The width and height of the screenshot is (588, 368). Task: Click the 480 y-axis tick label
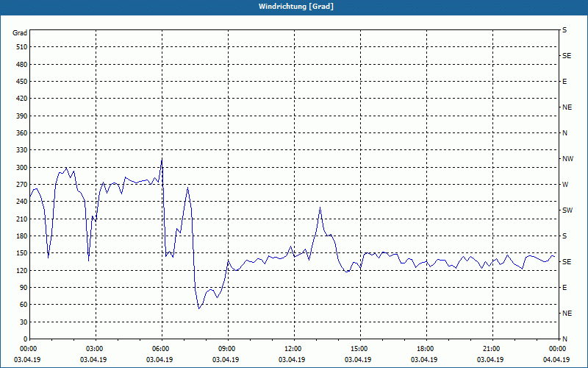(x=22, y=65)
